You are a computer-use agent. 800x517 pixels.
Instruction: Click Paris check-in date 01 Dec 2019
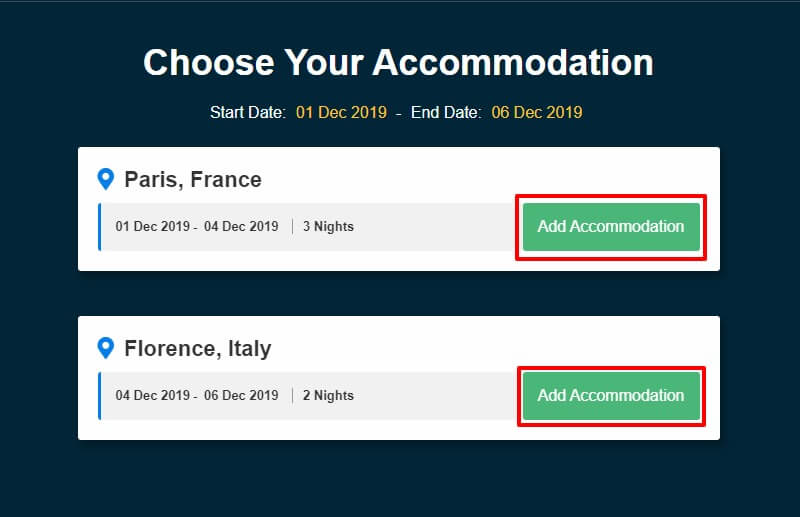click(152, 227)
